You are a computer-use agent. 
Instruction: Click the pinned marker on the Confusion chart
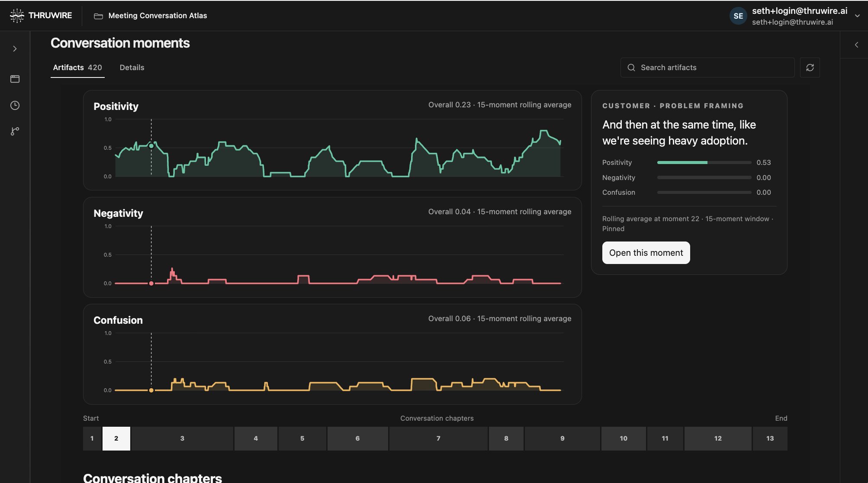(x=151, y=390)
